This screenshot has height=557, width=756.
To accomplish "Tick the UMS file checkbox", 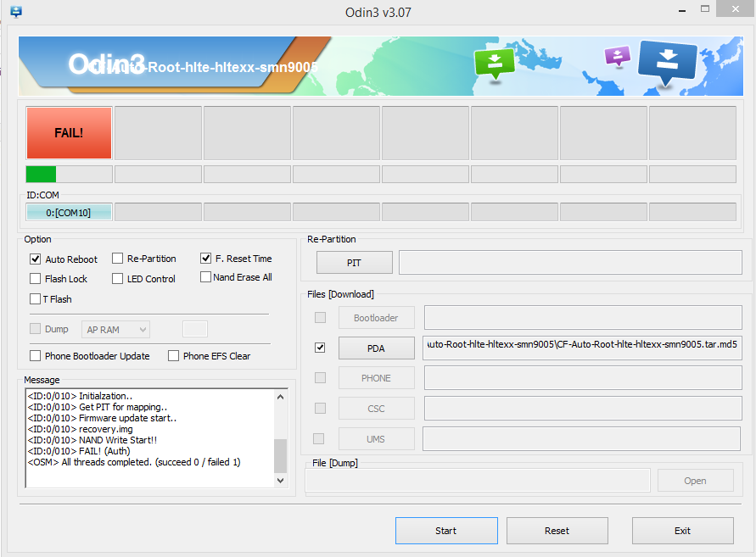I will point(319,438).
